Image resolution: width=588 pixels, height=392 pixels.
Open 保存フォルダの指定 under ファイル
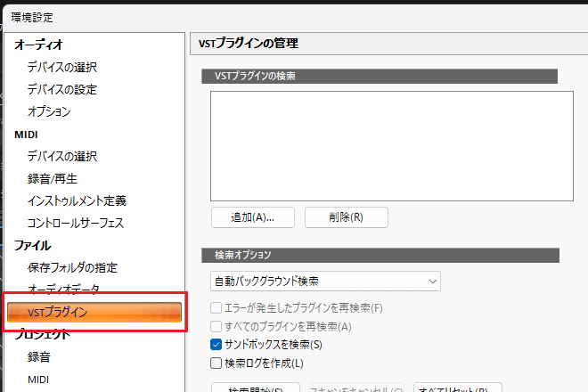[x=72, y=267]
